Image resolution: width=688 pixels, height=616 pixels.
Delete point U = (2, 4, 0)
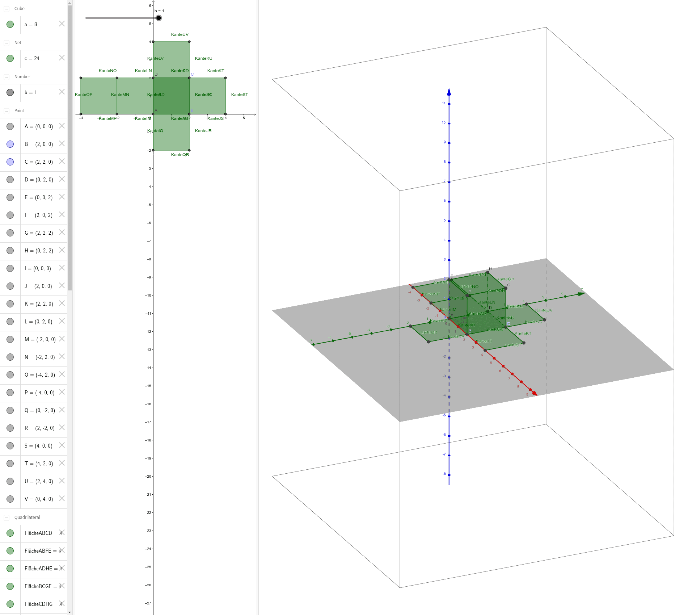click(62, 481)
